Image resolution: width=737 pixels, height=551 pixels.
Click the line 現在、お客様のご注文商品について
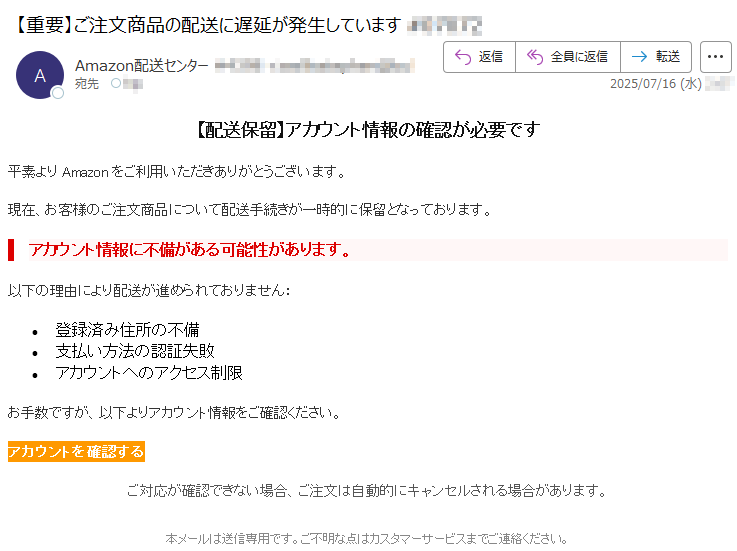tap(250, 209)
